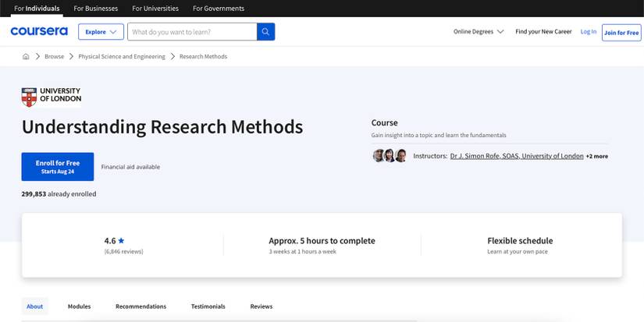Click the 6,846 reviews text

coord(123,252)
